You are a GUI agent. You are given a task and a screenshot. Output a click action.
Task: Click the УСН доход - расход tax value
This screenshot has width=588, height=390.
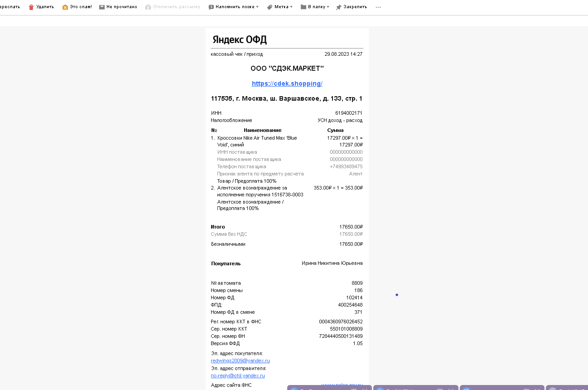coord(340,120)
